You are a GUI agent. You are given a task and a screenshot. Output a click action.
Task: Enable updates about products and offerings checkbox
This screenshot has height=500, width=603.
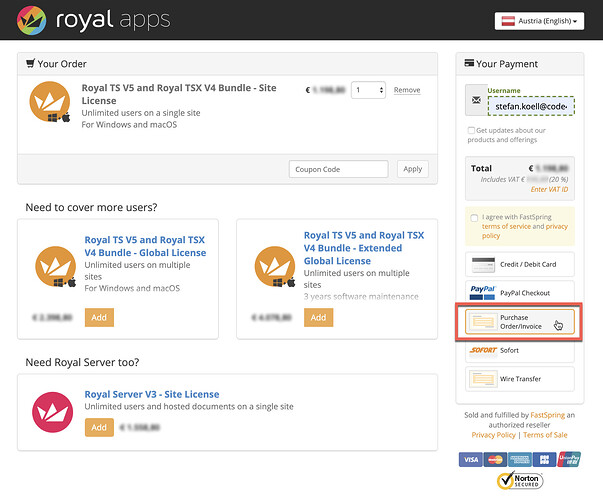471,131
